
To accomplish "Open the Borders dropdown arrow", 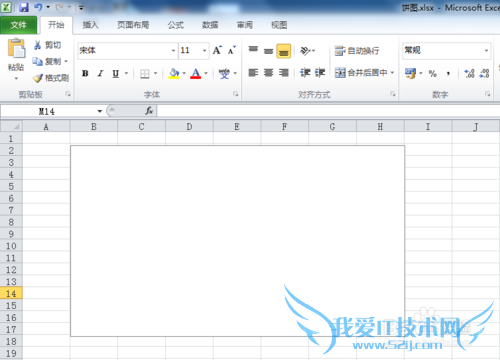I will 155,73.
